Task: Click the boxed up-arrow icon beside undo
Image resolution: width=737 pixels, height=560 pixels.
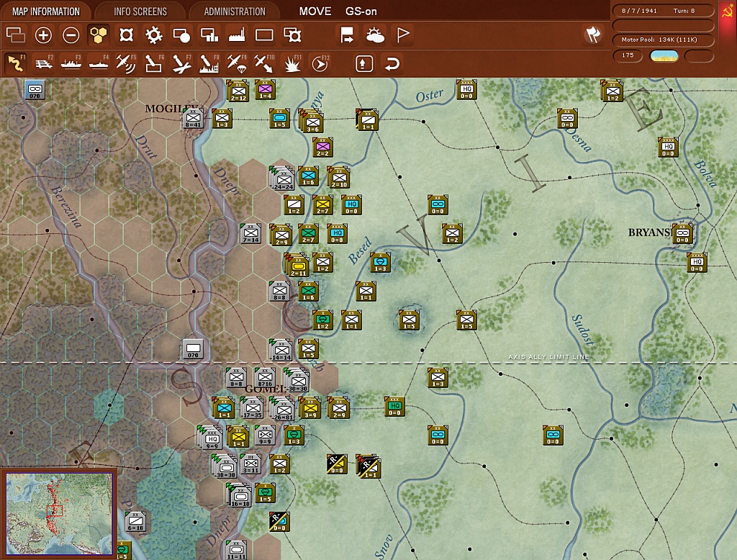Action: tap(363, 63)
